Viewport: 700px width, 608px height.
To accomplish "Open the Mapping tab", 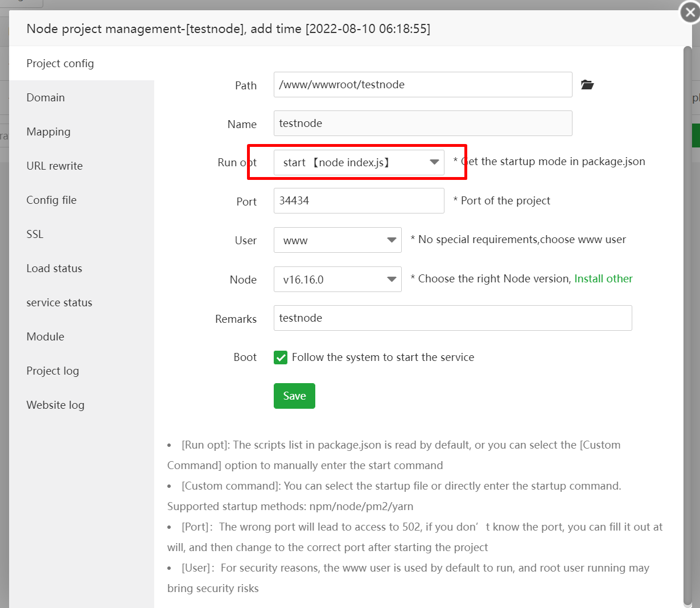I will pyautogui.click(x=48, y=132).
